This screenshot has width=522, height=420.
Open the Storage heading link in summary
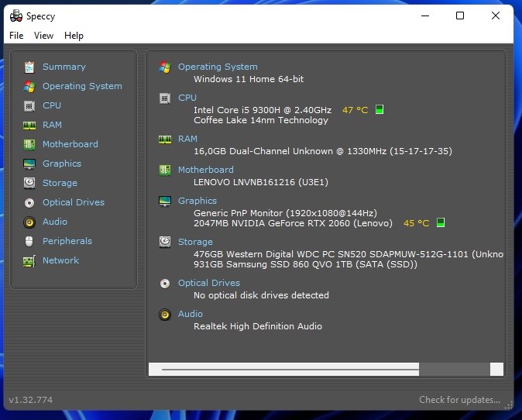coord(195,242)
